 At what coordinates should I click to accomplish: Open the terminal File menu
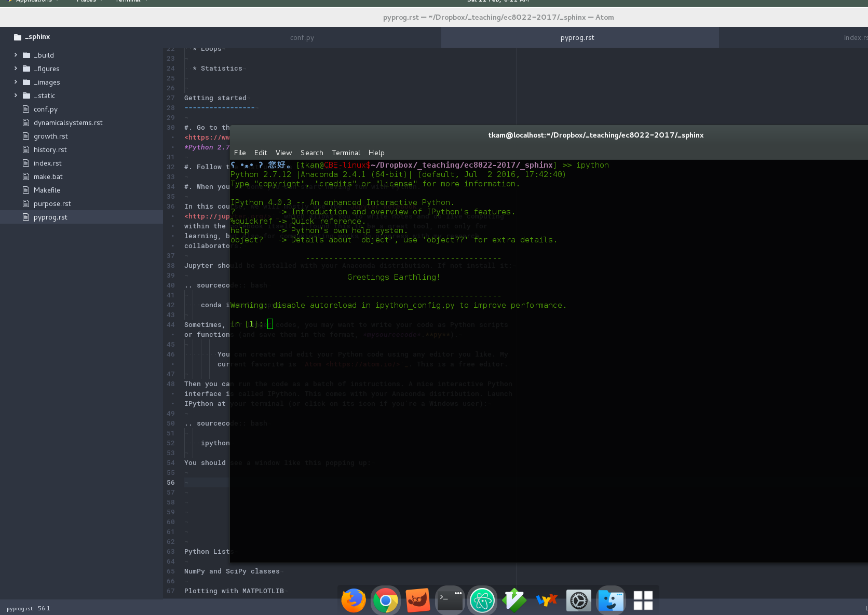click(240, 153)
